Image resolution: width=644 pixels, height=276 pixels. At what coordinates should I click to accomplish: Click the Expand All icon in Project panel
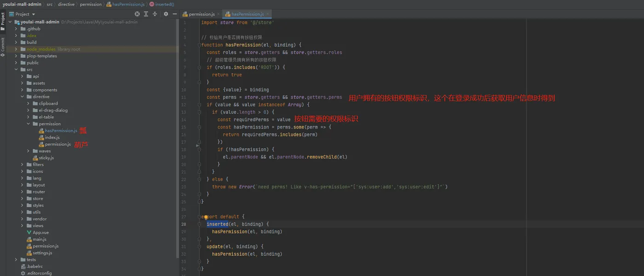146,14
